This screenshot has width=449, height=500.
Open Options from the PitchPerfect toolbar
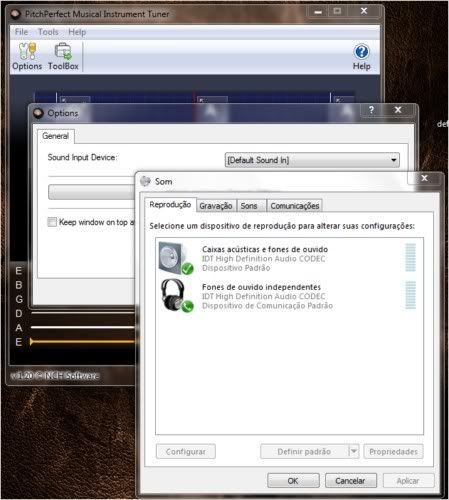(x=27, y=56)
